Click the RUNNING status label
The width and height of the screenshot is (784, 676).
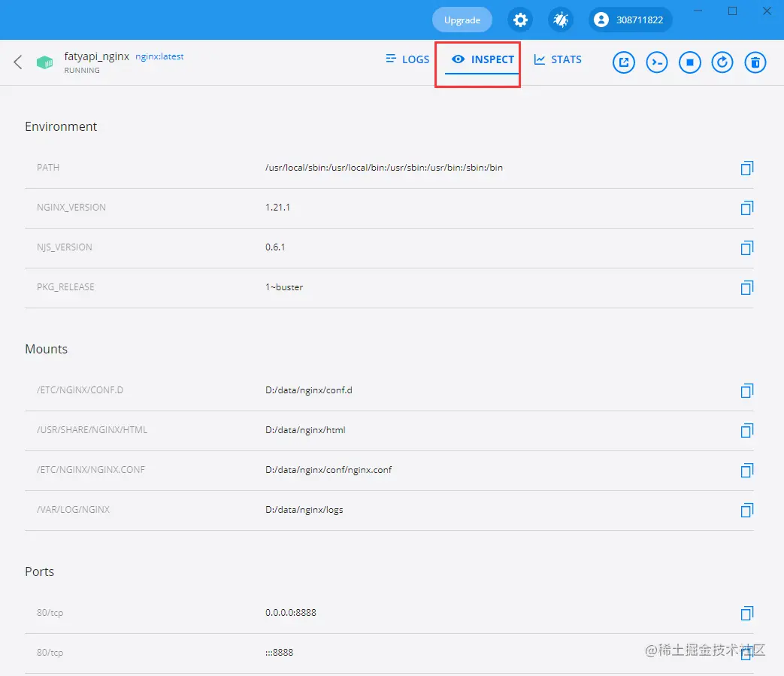(x=82, y=71)
